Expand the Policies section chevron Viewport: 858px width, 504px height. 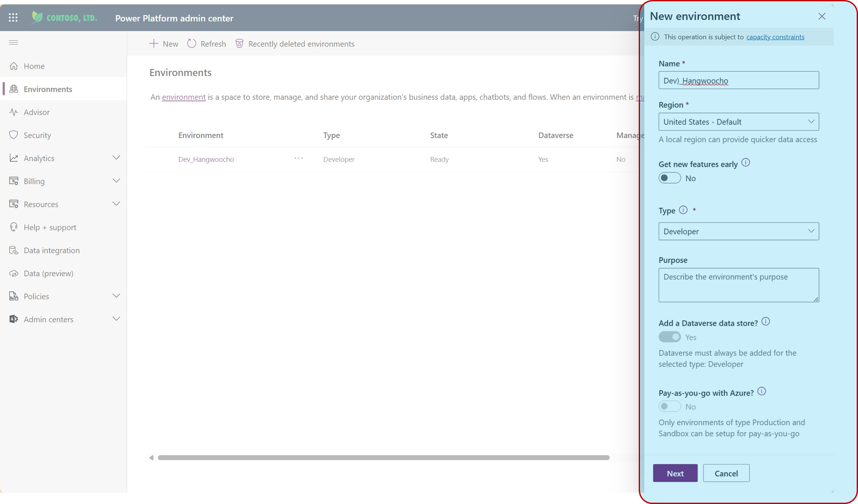(116, 296)
